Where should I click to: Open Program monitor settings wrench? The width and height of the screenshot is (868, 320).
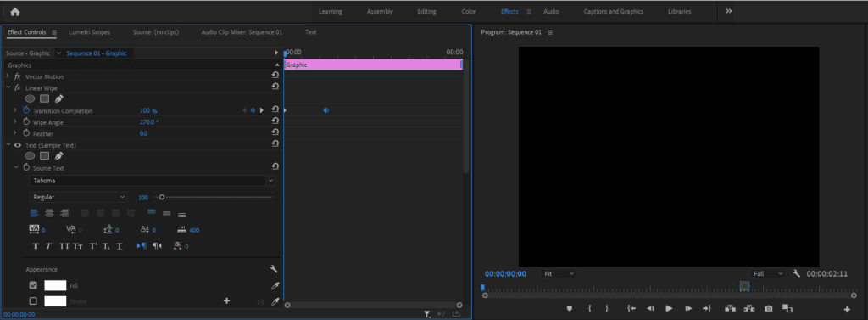[797, 273]
